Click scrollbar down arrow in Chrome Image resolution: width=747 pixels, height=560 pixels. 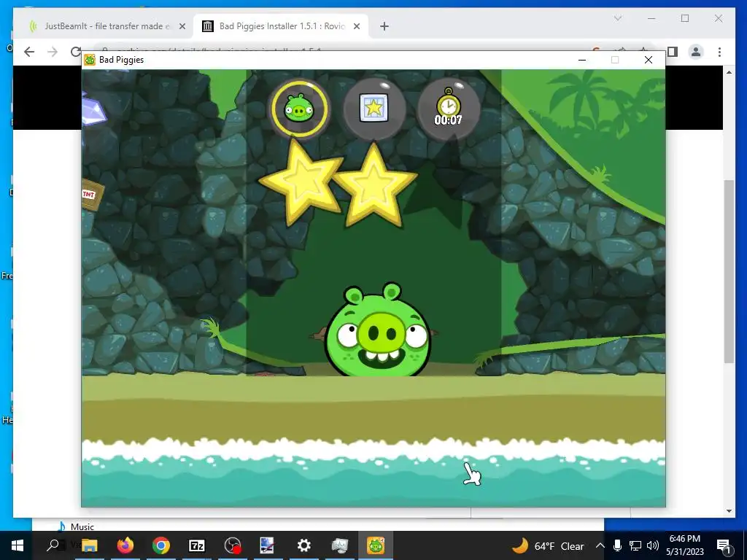click(729, 511)
